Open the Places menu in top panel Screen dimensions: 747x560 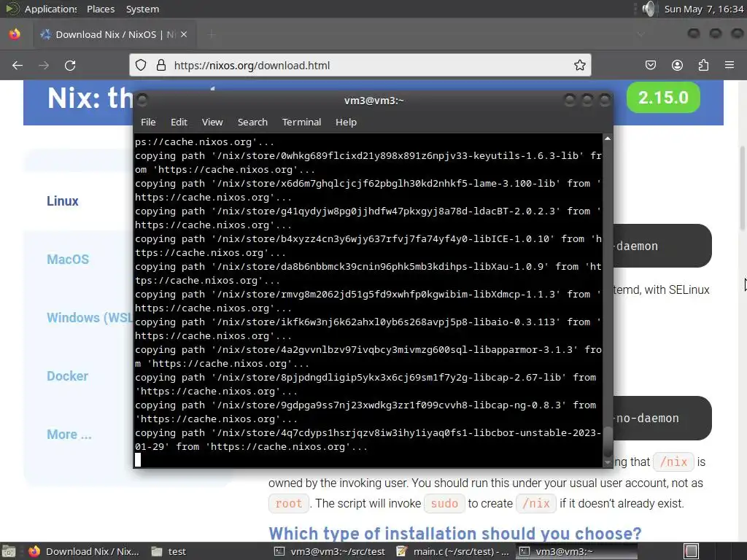point(101,9)
